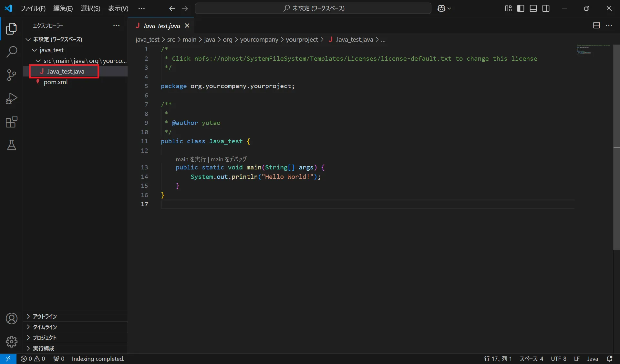This screenshot has height=364, width=620.
Task: Toggle the bottom panel visibility
Action: [x=533, y=8]
